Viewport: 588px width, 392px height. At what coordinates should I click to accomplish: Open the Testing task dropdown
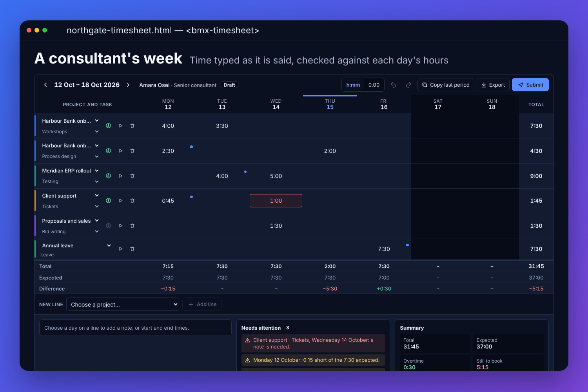click(x=71, y=181)
